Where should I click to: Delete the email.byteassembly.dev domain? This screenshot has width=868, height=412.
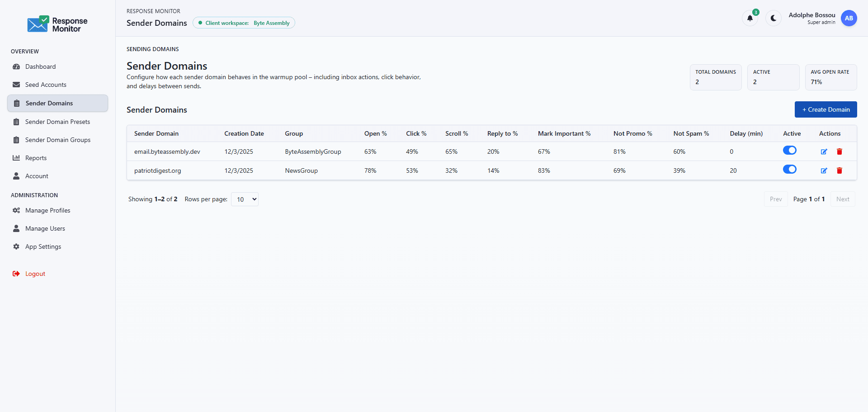[x=839, y=152]
